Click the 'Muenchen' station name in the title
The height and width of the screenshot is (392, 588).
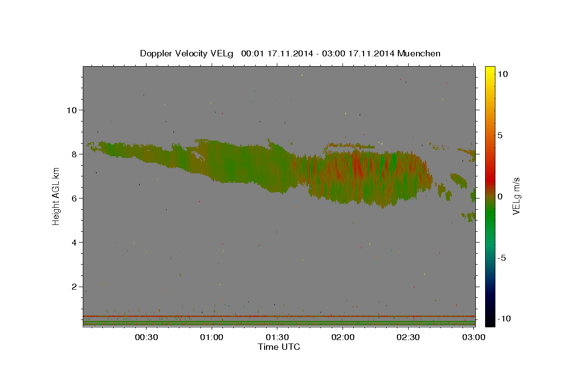point(419,53)
